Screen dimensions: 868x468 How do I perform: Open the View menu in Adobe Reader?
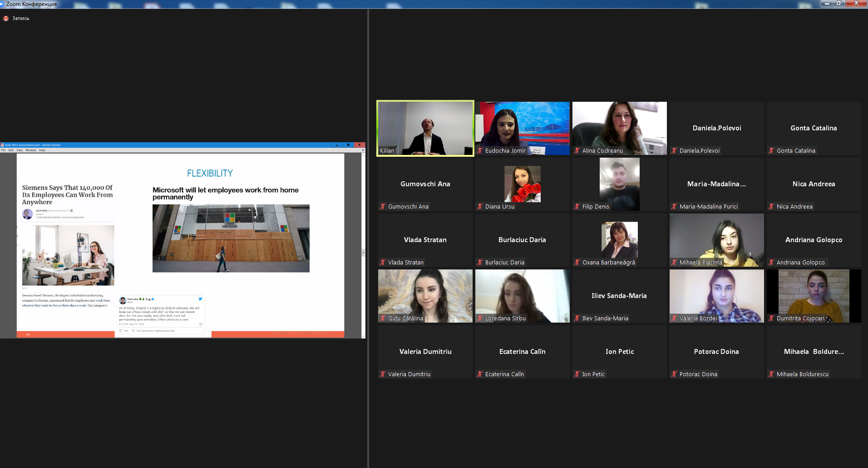[20, 150]
